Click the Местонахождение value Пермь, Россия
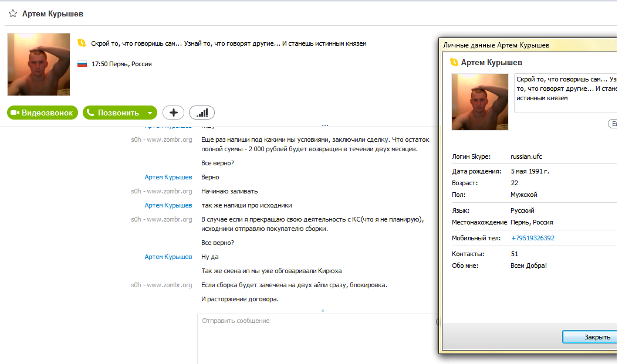Screen dimensions: 622x364 coord(532,222)
